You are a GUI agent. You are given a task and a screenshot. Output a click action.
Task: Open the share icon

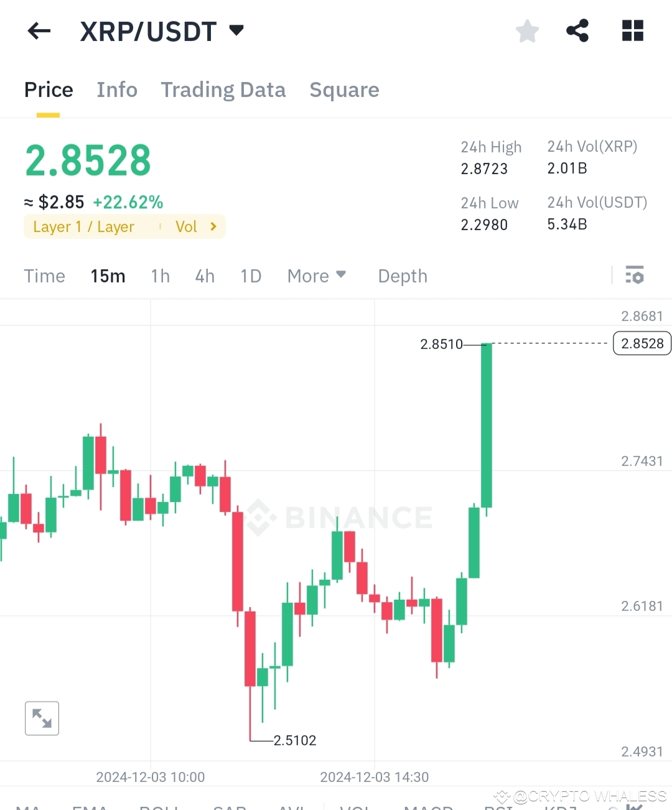(x=577, y=30)
